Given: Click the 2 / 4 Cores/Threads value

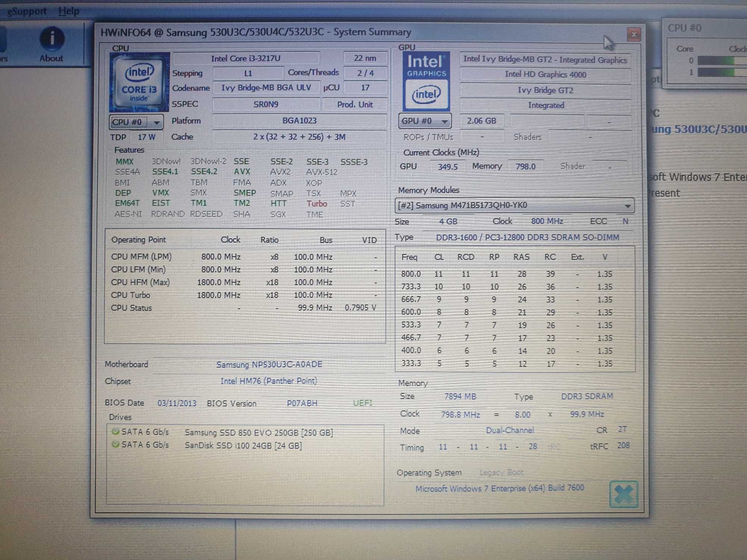Looking at the screenshot, I should pos(365,73).
